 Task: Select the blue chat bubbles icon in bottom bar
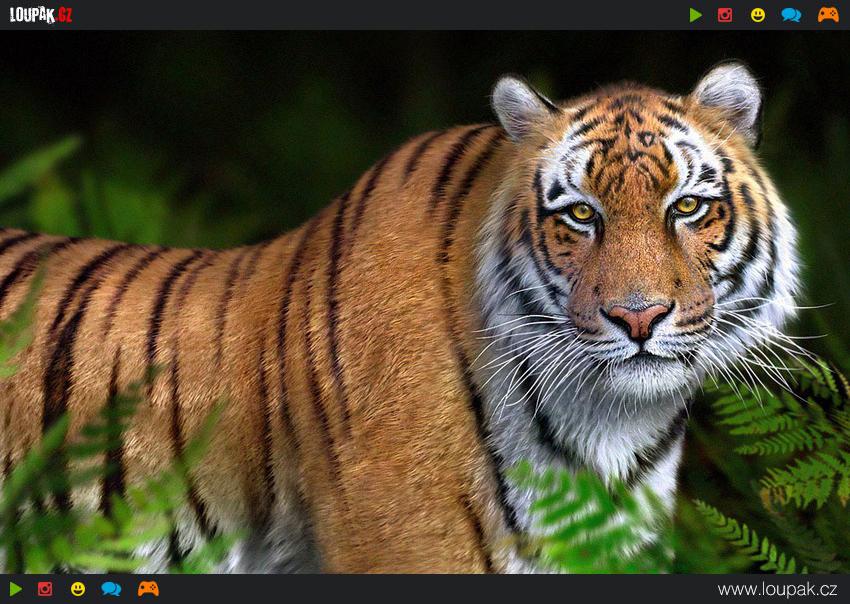[x=111, y=589]
